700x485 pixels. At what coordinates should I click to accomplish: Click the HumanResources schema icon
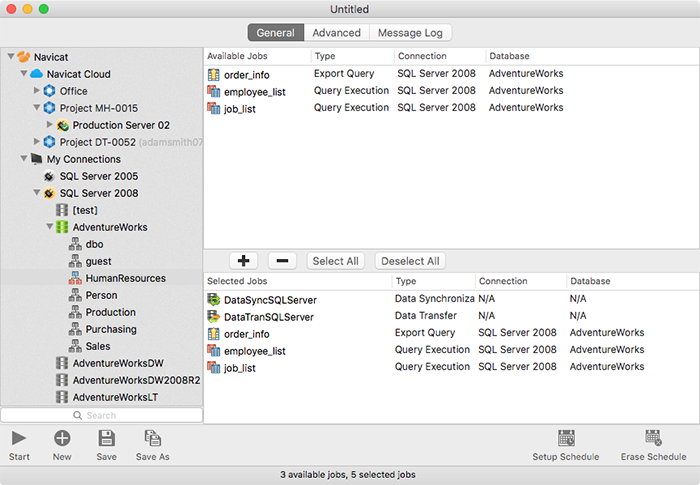(75, 278)
